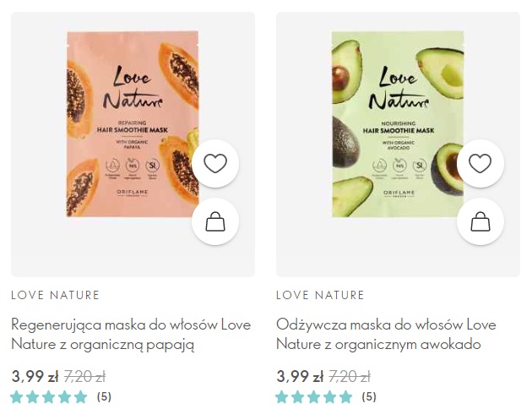Click first star of papaya mask rating

(x=17, y=396)
